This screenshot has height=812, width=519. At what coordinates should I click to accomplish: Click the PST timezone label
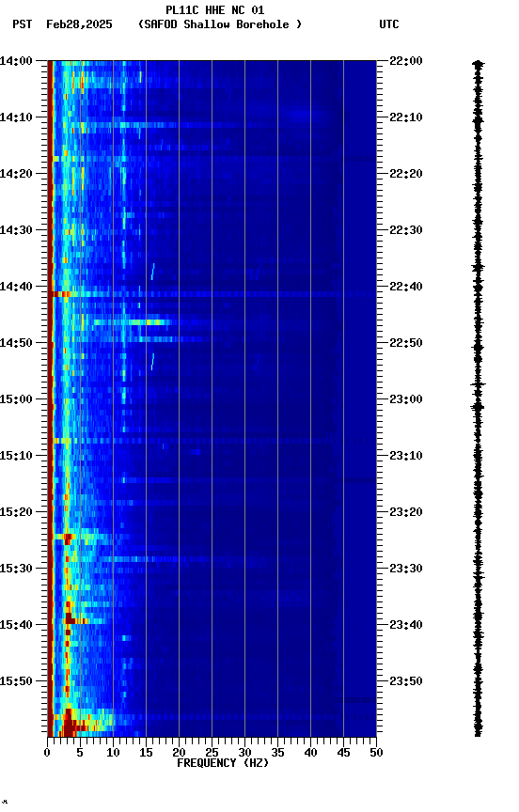[23, 24]
